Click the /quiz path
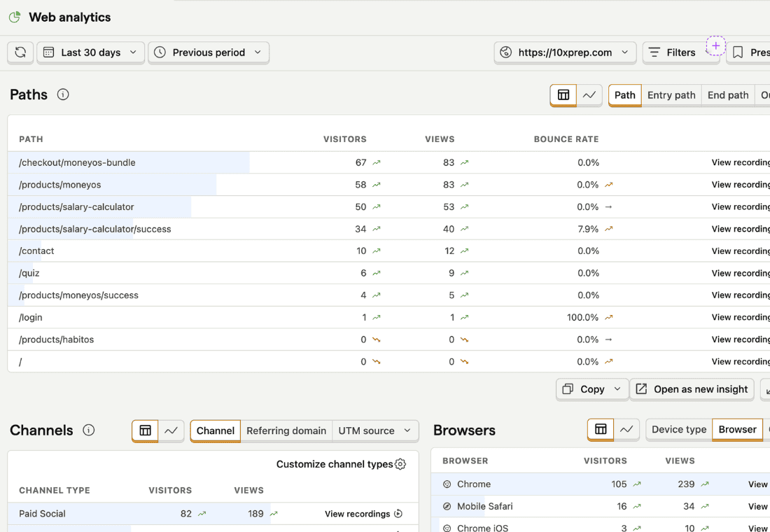The image size is (770, 532). point(29,273)
